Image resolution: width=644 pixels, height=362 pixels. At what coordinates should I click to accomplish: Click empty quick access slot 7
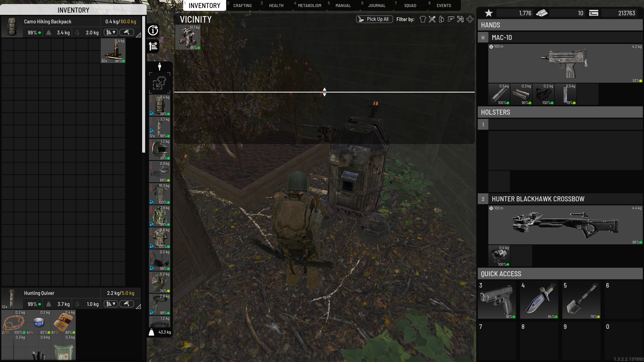(497, 341)
